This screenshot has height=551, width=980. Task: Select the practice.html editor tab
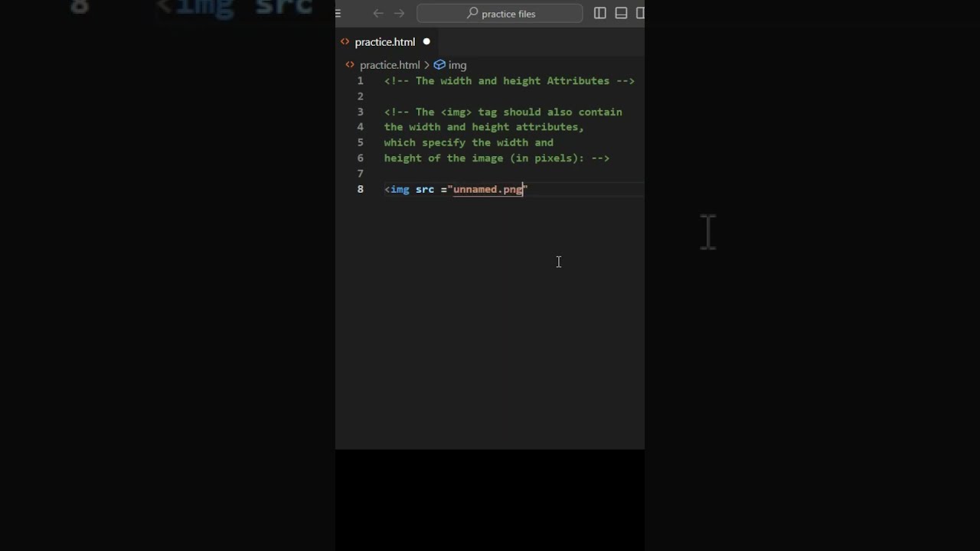point(385,42)
